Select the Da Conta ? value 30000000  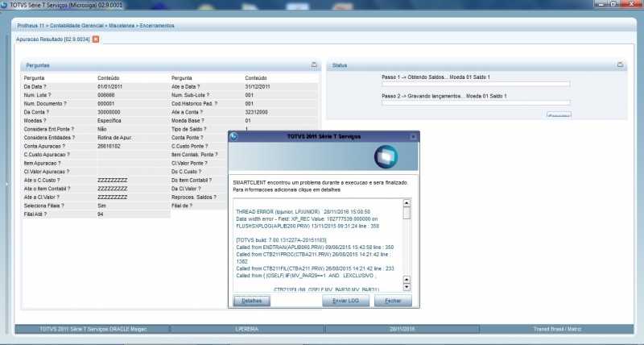click(x=109, y=112)
